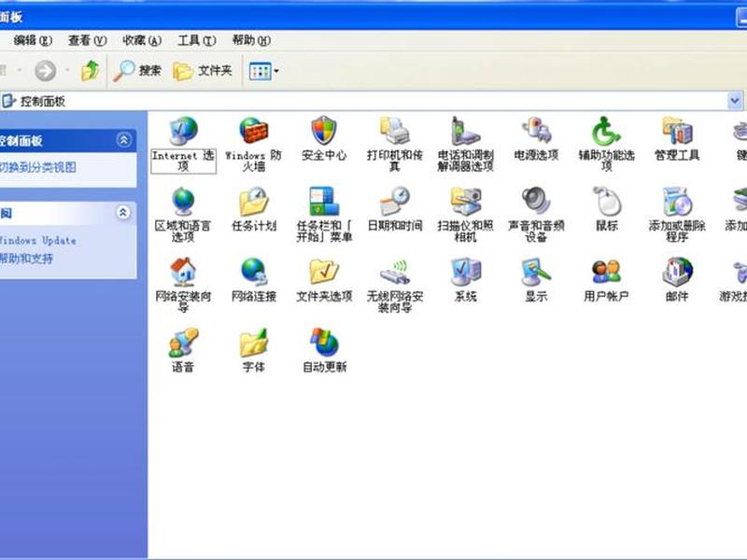Click 切换到分类视图 link

(x=38, y=167)
